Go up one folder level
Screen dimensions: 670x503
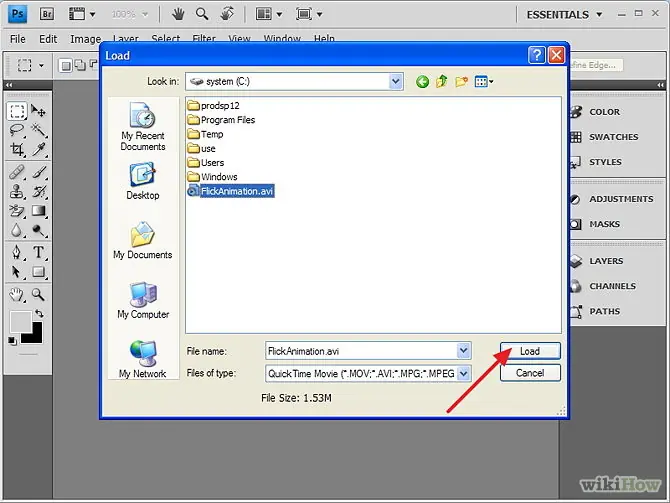[442, 81]
